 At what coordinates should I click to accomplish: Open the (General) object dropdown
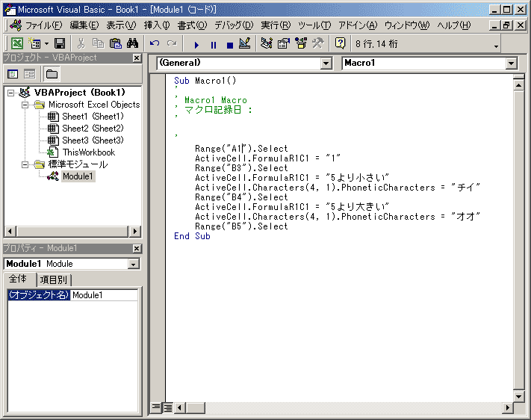[x=326, y=63]
